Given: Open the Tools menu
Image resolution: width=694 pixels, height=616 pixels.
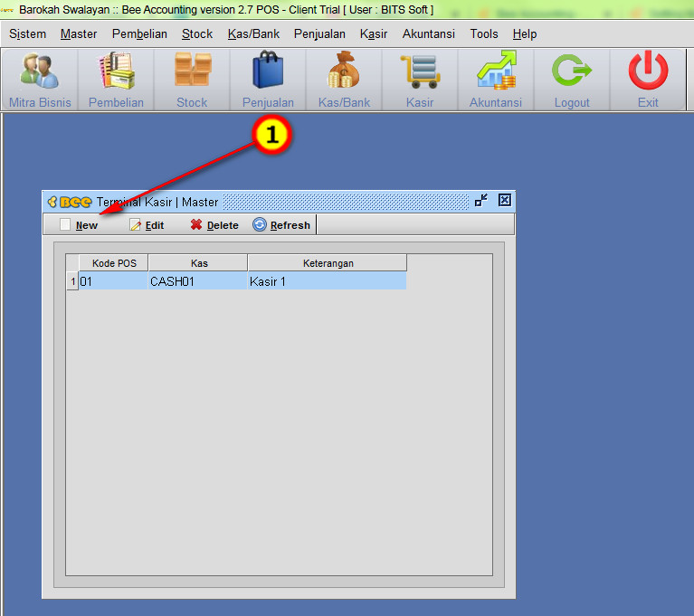Looking at the screenshot, I should [x=484, y=34].
